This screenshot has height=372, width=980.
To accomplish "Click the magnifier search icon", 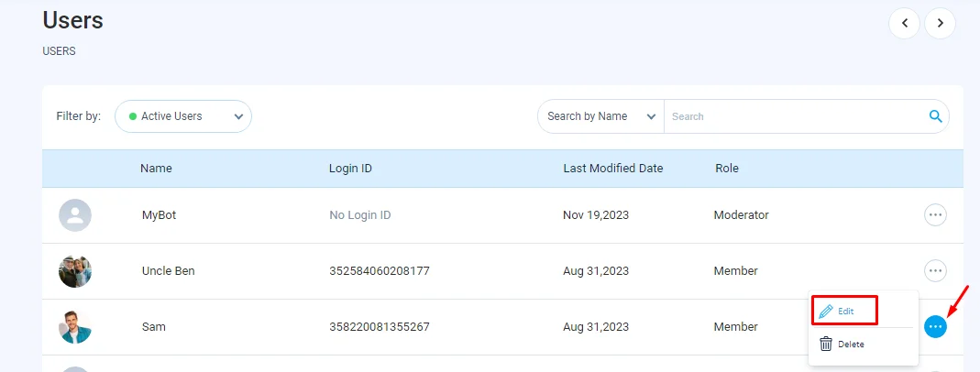I will tap(936, 116).
